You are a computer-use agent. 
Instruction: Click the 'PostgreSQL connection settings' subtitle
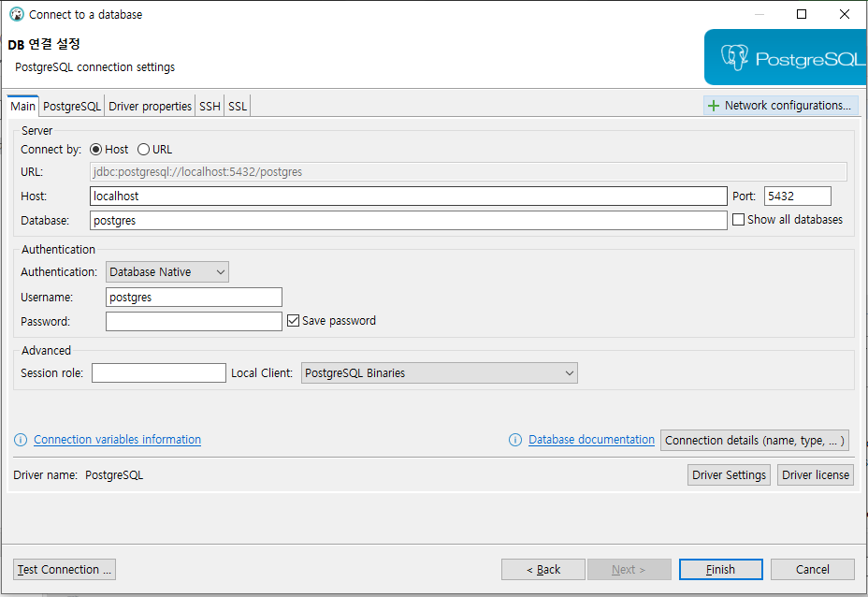(x=94, y=67)
